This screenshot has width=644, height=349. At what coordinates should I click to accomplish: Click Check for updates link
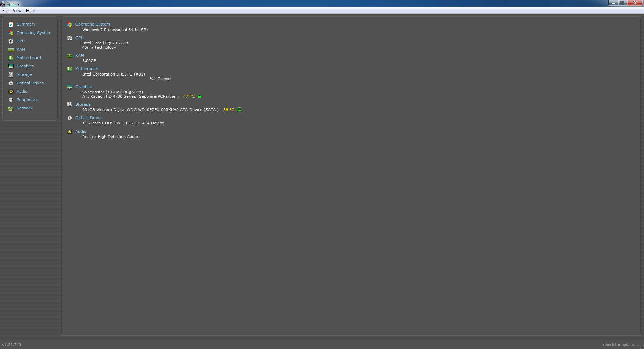pos(621,345)
